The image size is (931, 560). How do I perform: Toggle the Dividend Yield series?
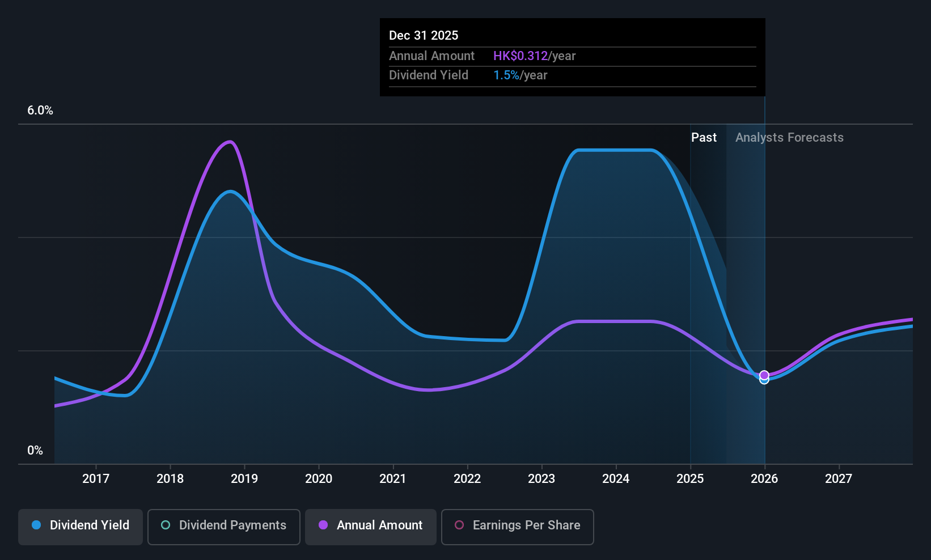click(x=81, y=527)
